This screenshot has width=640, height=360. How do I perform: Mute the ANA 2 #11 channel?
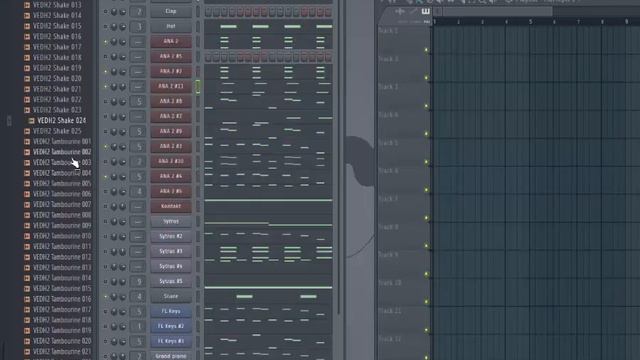point(105,87)
